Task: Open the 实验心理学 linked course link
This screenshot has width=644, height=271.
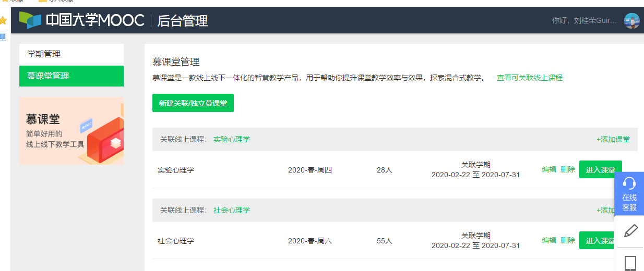Action: pyautogui.click(x=231, y=139)
